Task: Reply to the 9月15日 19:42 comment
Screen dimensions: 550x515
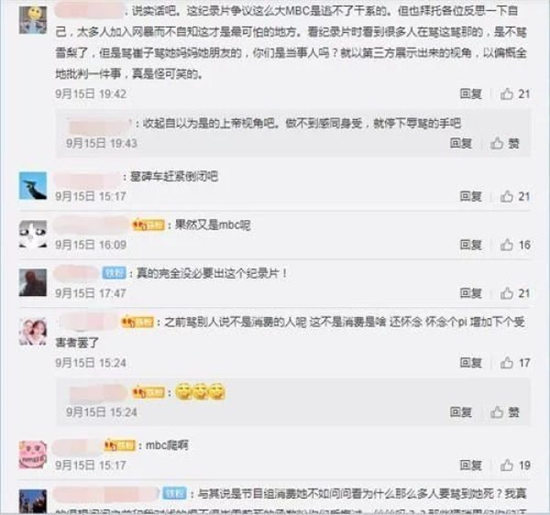Action: tap(471, 94)
